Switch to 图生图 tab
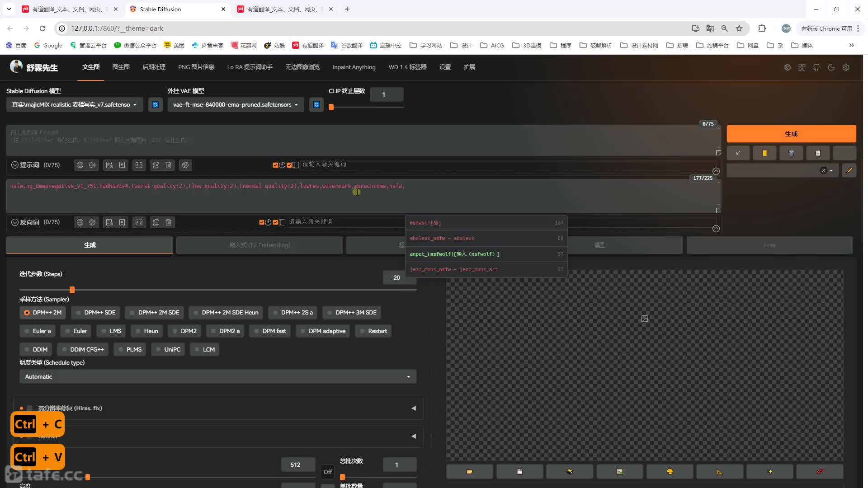Viewport: 868px width, 488px height. point(121,67)
